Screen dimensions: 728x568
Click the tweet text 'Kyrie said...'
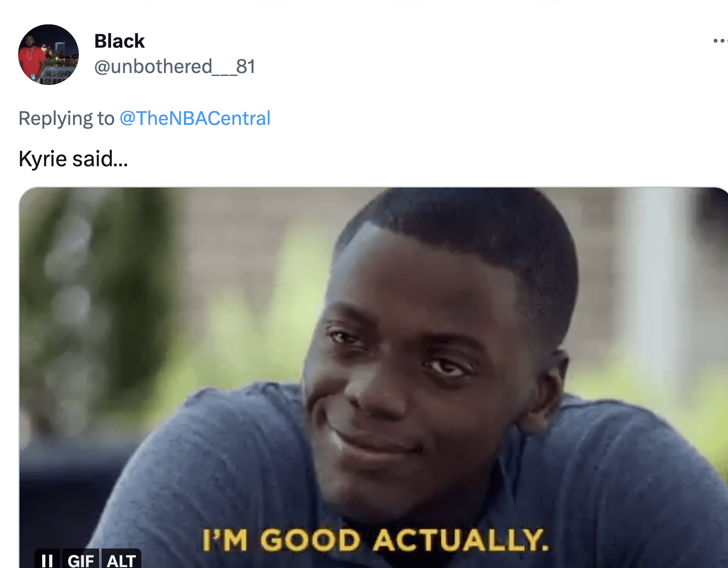pos(73,159)
